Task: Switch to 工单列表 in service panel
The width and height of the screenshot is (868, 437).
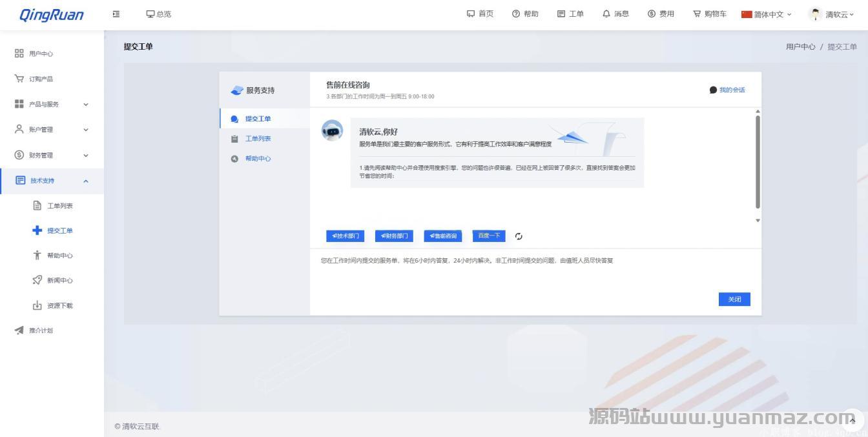Action: point(258,139)
